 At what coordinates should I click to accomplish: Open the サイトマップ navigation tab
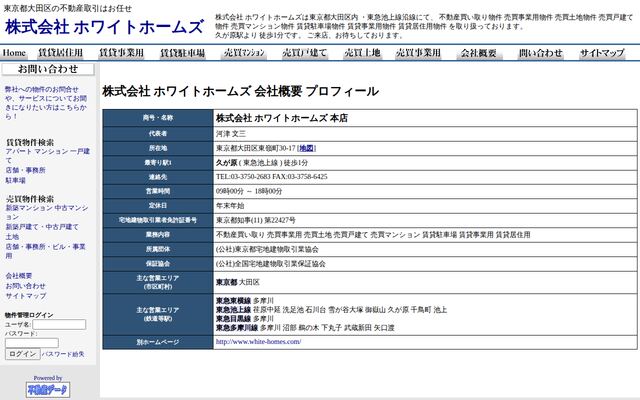(x=602, y=53)
